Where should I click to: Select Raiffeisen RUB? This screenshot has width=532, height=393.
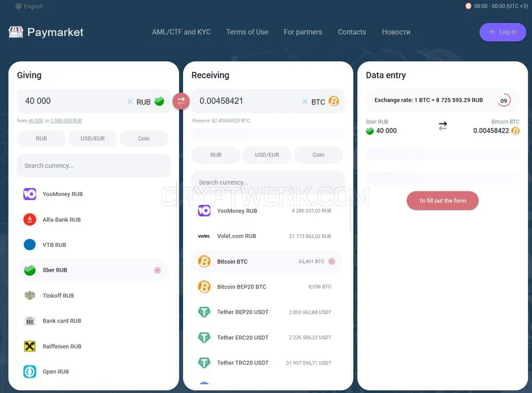[x=92, y=346]
